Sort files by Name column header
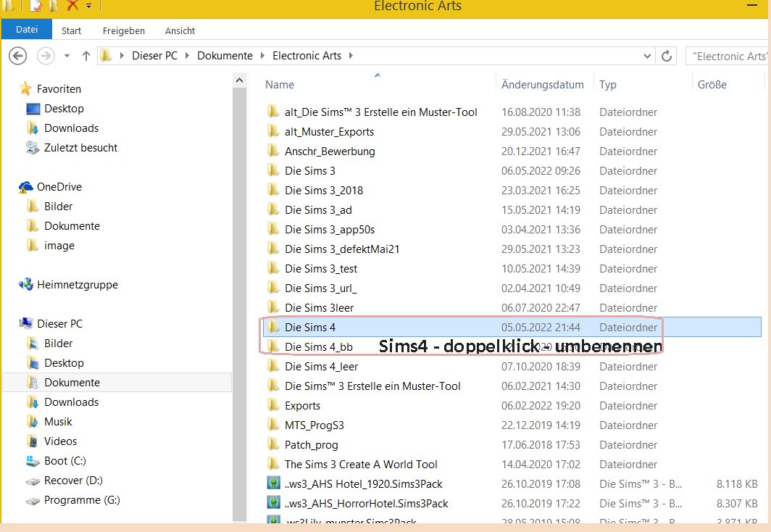 pos(280,85)
